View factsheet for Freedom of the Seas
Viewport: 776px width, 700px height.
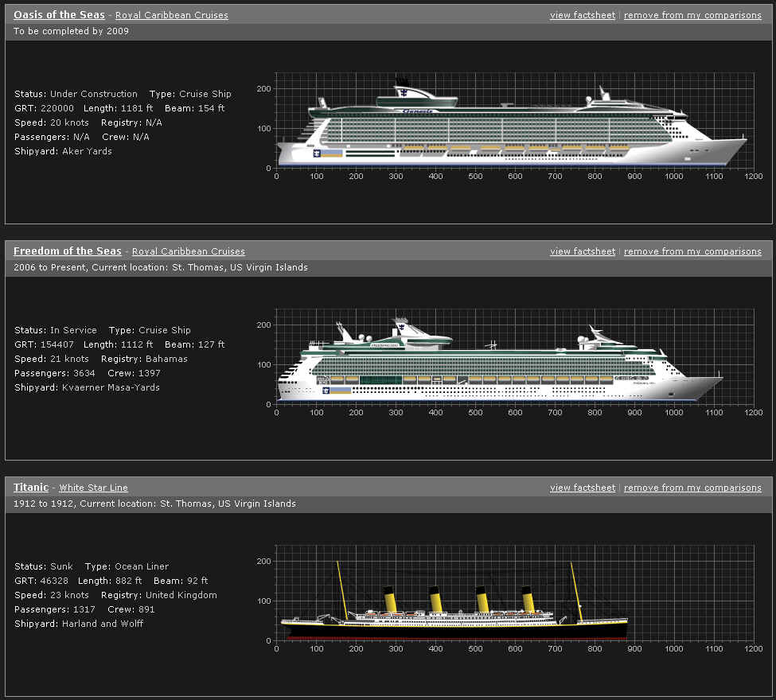point(583,251)
